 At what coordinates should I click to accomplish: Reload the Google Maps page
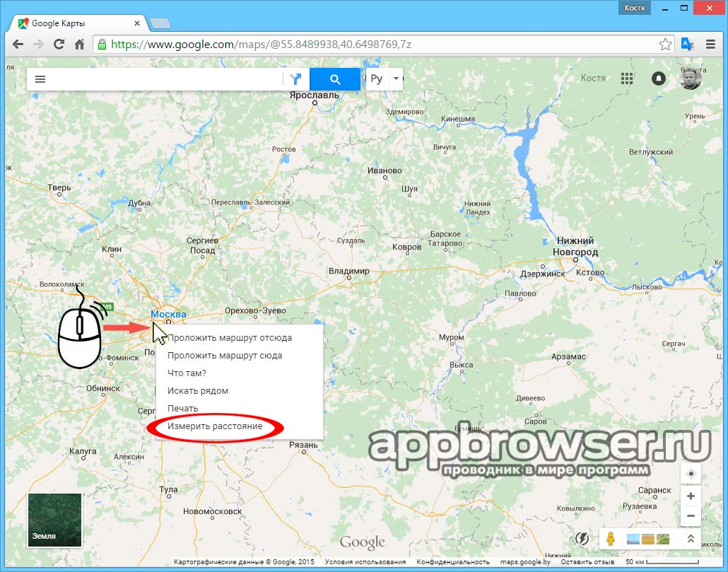[x=59, y=45]
